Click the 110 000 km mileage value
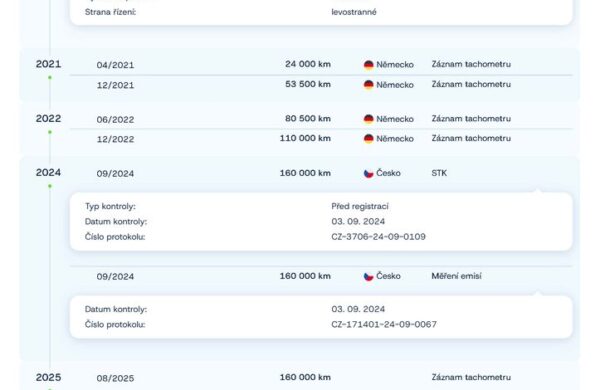The height and width of the screenshot is (390, 600). [x=305, y=138]
